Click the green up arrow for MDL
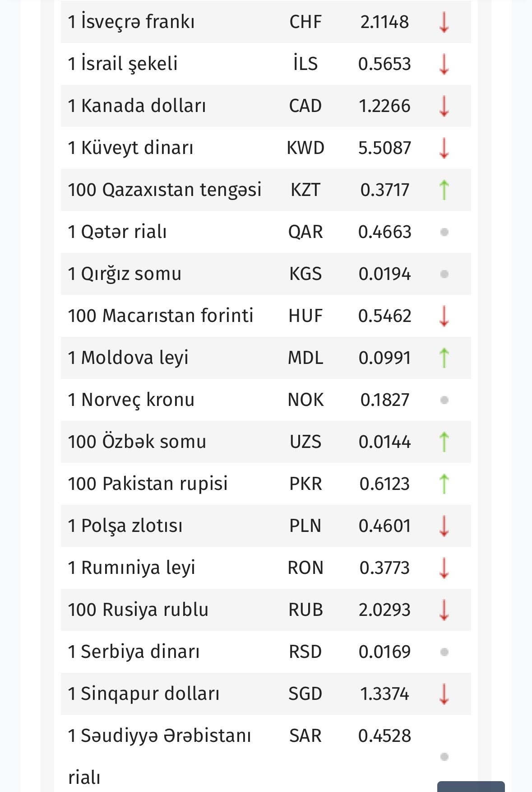This screenshot has height=792, width=532. pos(444,358)
